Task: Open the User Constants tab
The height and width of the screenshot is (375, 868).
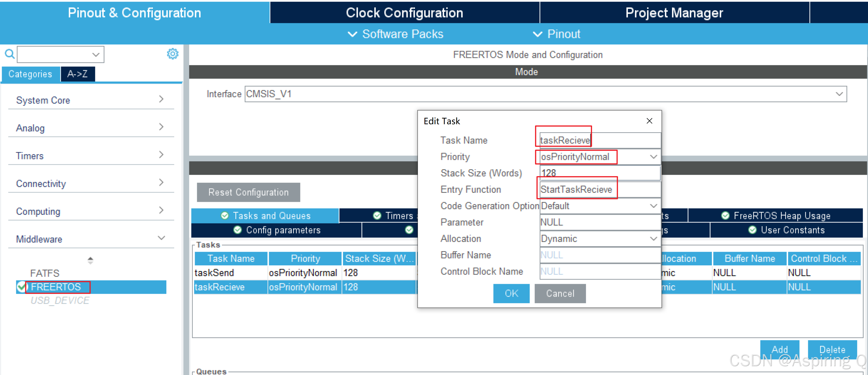Action: pyautogui.click(x=786, y=230)
